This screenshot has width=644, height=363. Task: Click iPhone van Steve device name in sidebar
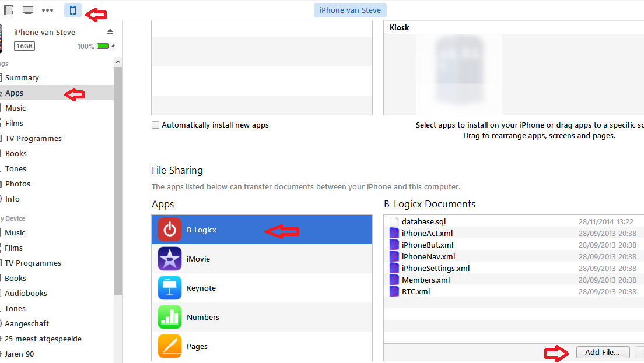[x=44, y=32]
